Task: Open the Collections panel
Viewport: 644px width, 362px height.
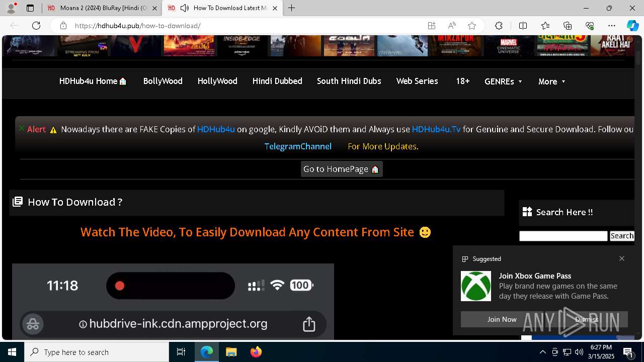Action: tap(568, 26)
